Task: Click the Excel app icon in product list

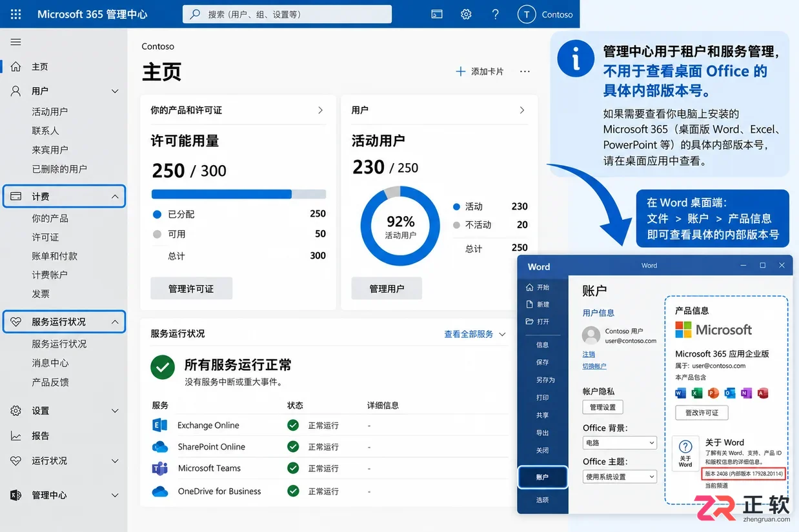Action: click(x=697, y=393)
